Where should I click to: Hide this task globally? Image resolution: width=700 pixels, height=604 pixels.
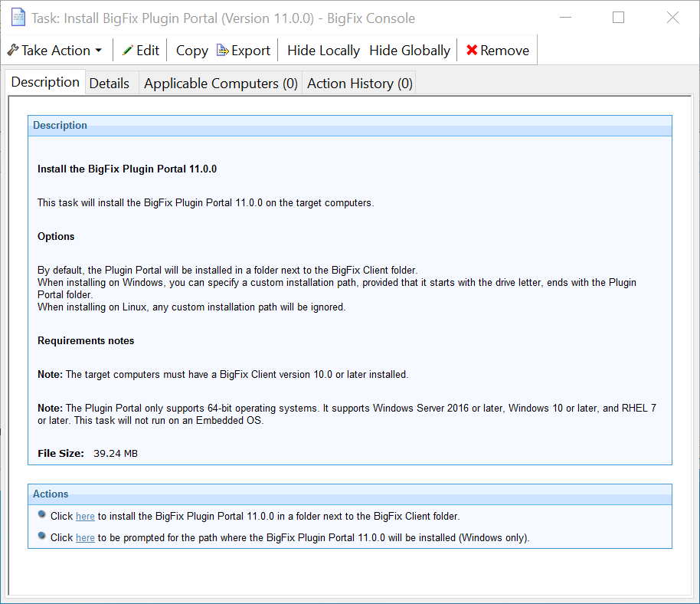[410, 51]
